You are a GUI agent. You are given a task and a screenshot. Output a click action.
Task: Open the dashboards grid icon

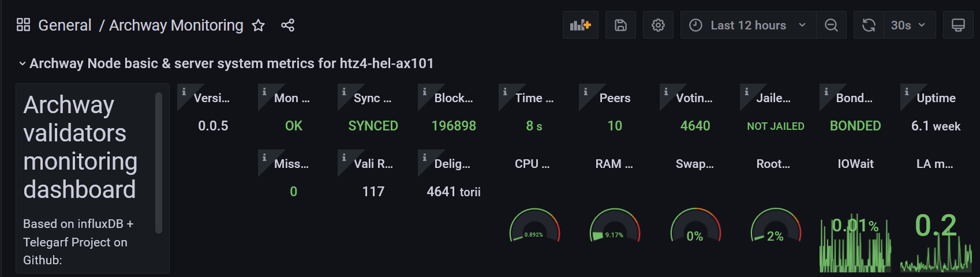point(23,25)
